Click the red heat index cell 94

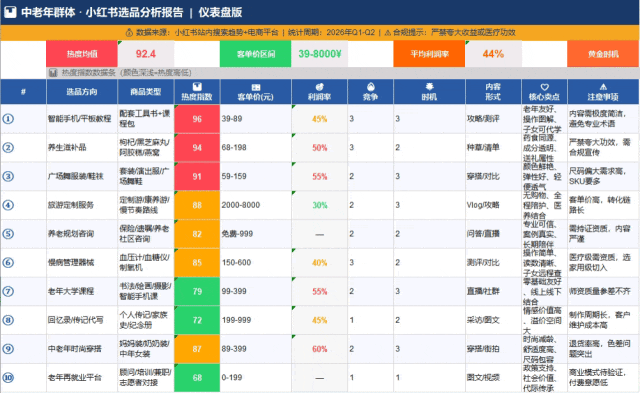197,147
